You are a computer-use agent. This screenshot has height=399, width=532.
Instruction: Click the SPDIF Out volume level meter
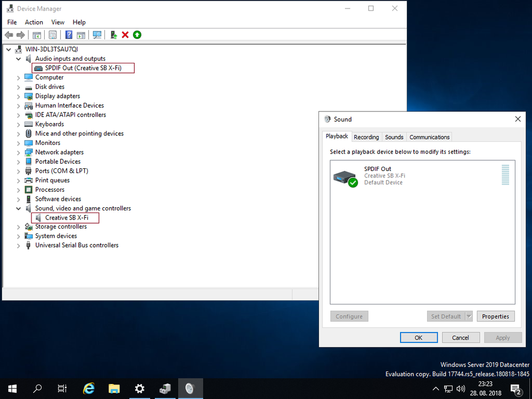pos(505,175)
